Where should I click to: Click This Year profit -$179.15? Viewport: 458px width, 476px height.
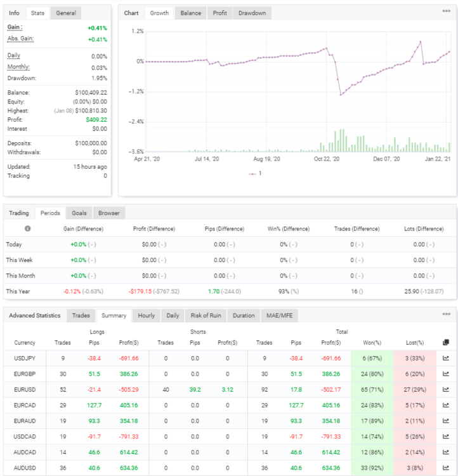pos(140,291)
